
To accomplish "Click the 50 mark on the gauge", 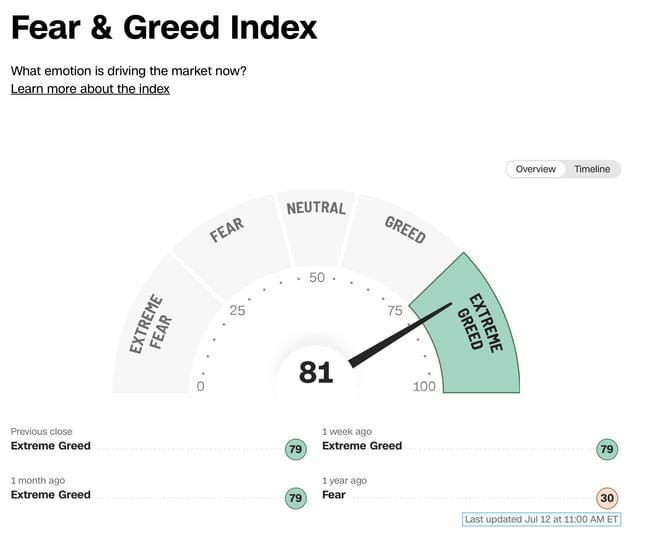I will pos(317,277).
